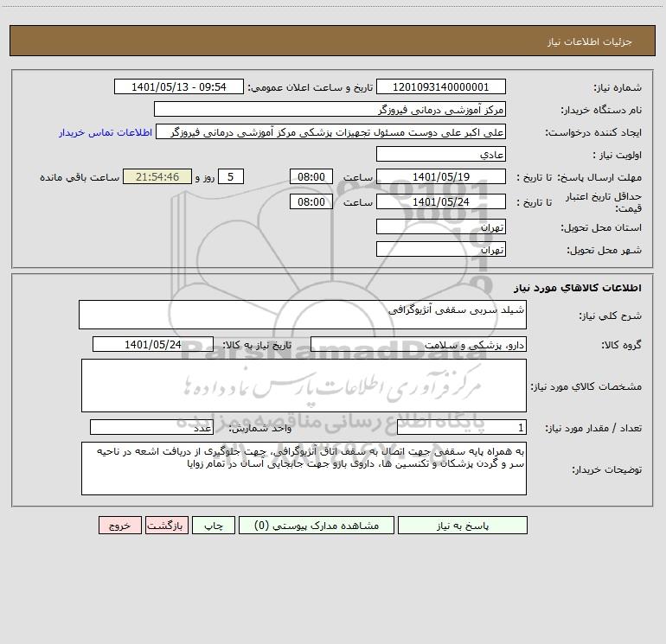666x644 pixels.
Task: Click the خروج exit button
Action: click(x=119, y=526)
